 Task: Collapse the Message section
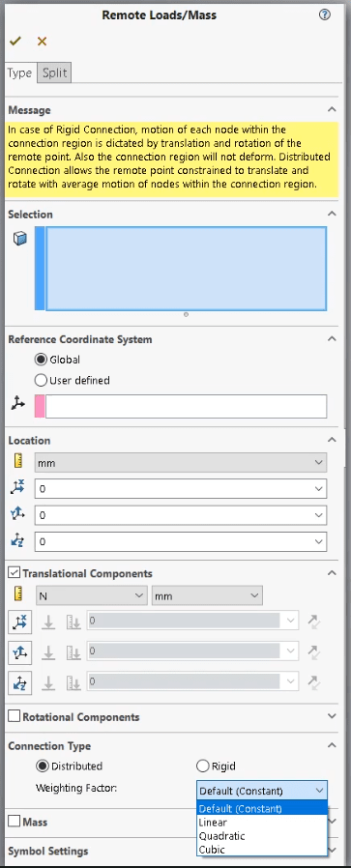click(x=332, y=109)
